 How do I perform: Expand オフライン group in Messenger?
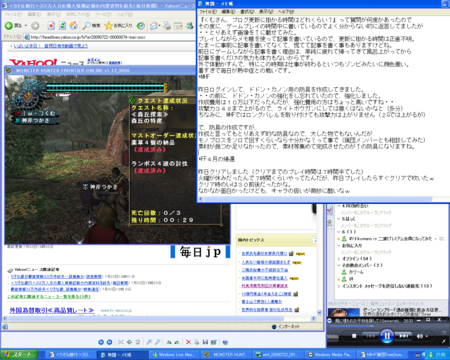click(x=339, y=259)
